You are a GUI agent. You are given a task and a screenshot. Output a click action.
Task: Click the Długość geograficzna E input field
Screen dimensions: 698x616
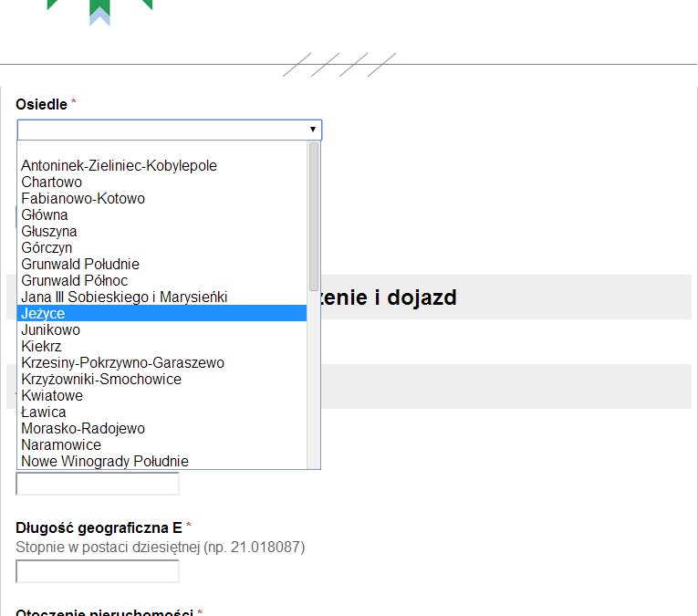coord(98,572)
